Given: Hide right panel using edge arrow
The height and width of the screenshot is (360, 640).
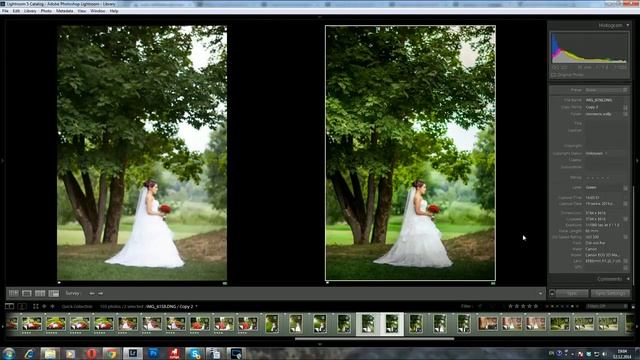Looking at the screenshot, I should click(x=638, y=161).
